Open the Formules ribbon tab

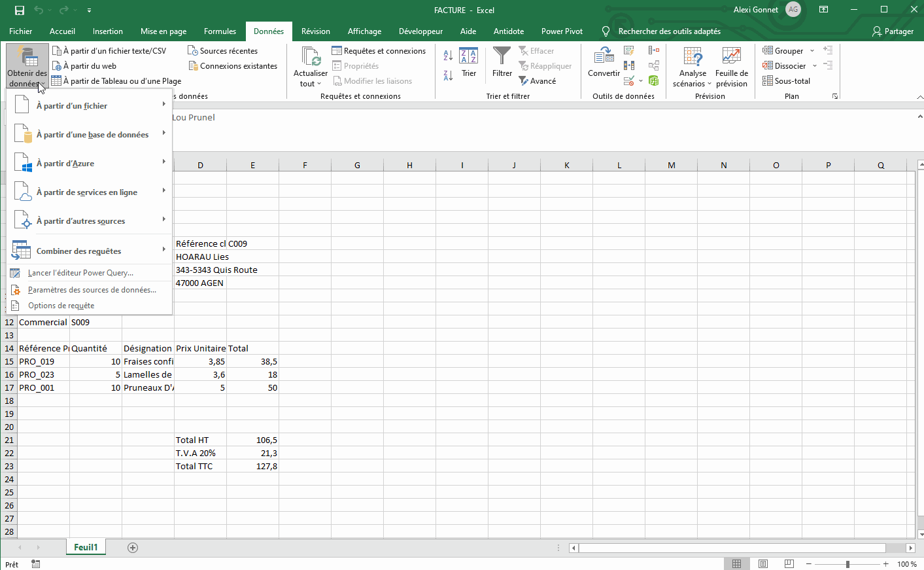coord(220,31)
